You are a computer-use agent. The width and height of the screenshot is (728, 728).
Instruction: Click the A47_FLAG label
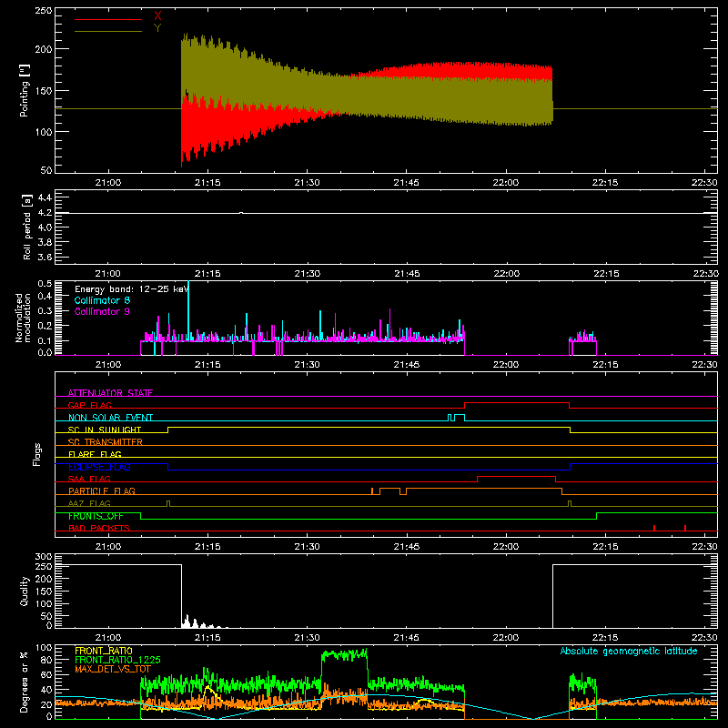89,503
